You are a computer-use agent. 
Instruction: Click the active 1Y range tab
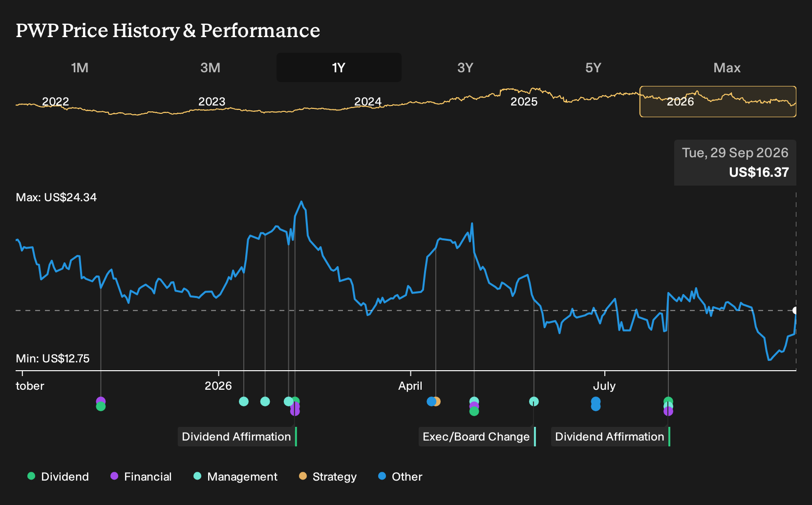(x=339, y=67)
